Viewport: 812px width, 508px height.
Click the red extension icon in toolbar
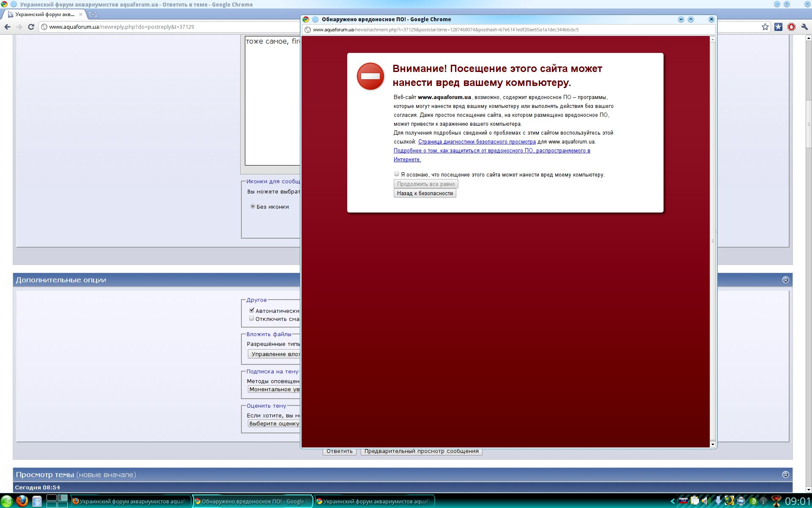[791, 27]
